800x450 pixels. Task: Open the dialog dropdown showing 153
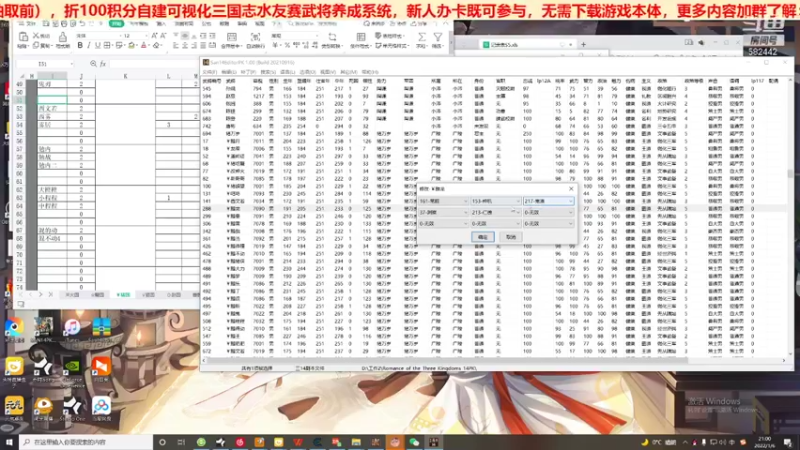click(495, 201)
